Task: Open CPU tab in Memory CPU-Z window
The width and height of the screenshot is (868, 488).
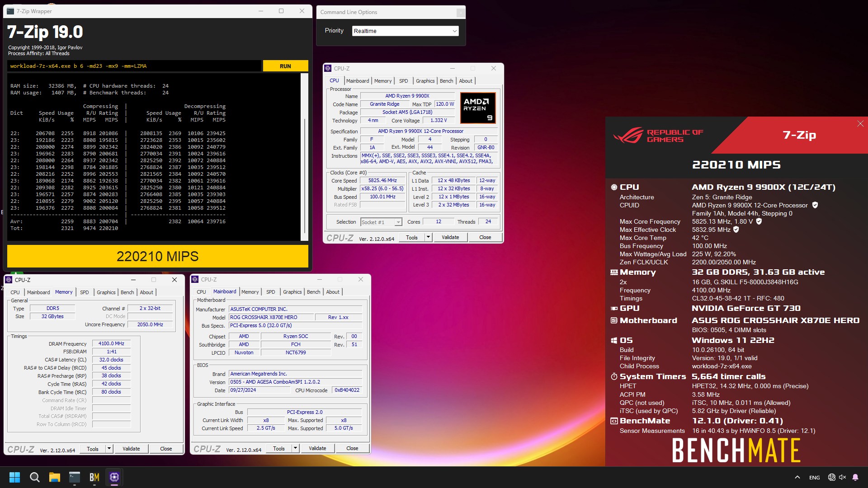Action: (x=15, y=292)
